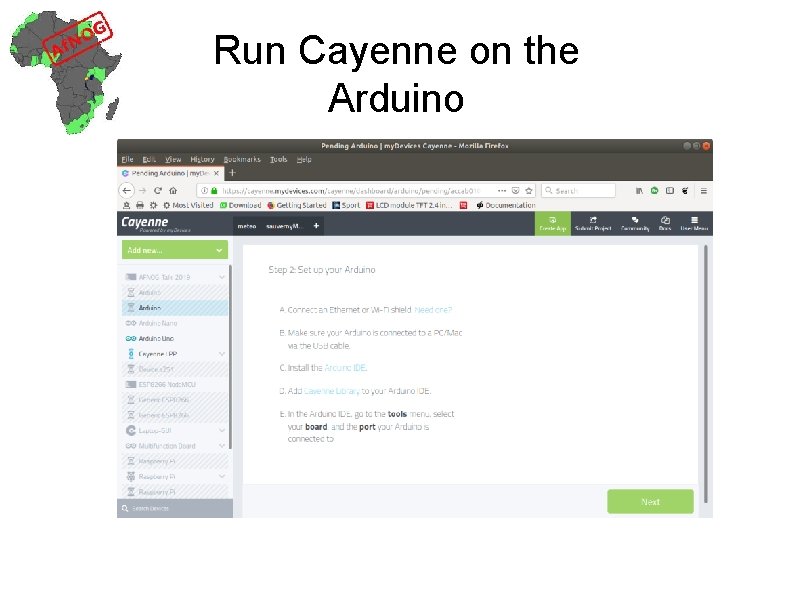Image resolution: width=794 pixels, height=595 pixels.
Task: Open the History menu
Action: coord(202,159)
